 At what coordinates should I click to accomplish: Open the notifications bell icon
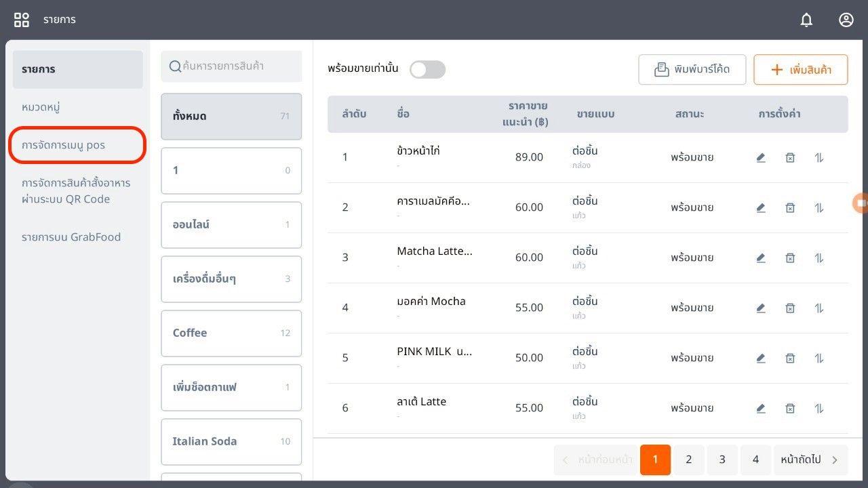[806, 20]
